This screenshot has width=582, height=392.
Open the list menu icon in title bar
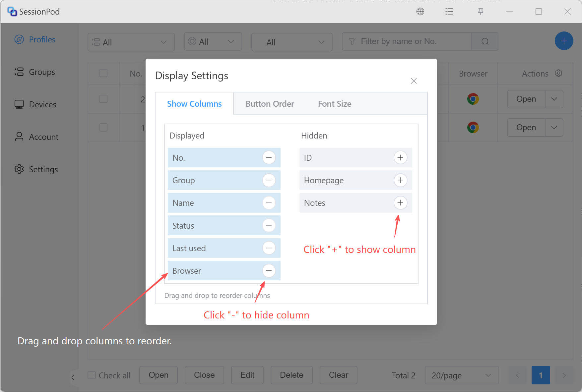pos(449,12)
